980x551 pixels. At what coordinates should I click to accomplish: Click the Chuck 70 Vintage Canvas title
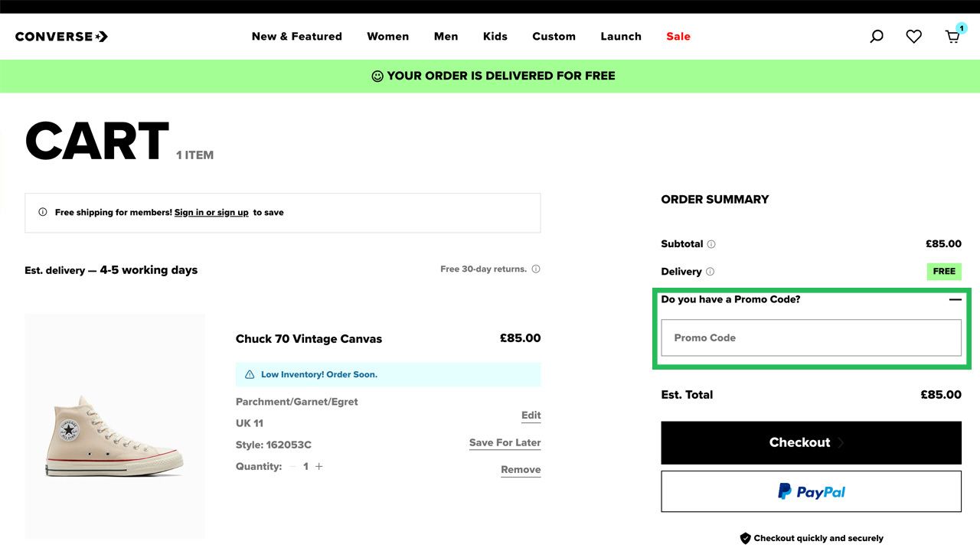click(309, 339)
